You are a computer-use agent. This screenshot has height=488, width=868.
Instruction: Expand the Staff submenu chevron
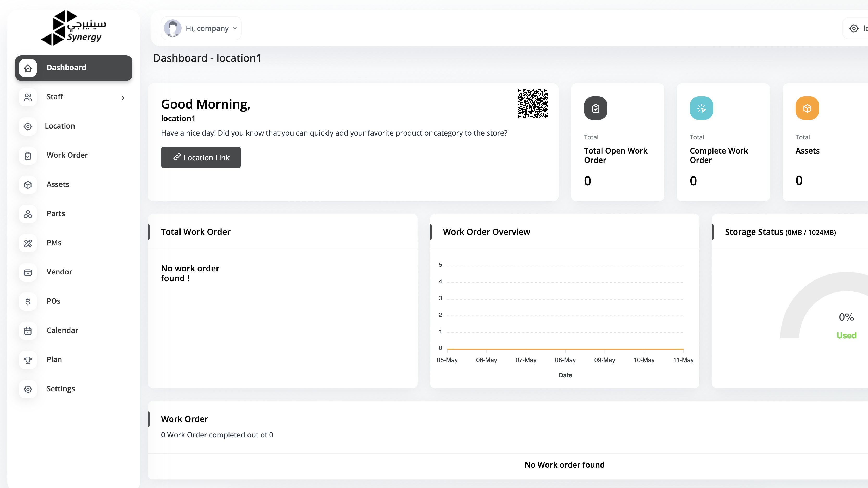(x=123, y=98)
